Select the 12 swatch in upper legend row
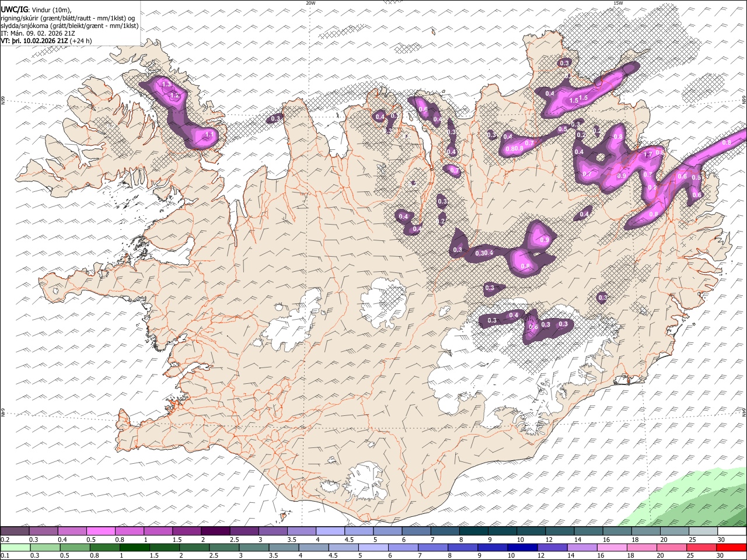This screenshot has width=747, height=560. point(560,531)
